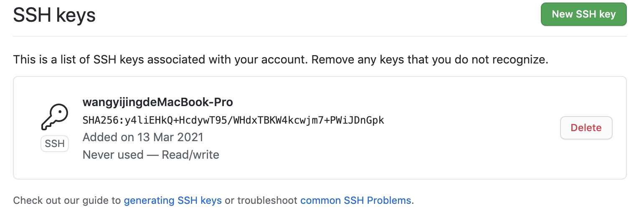
Task: Click the New SSH key button
Action: pos(583,14)
